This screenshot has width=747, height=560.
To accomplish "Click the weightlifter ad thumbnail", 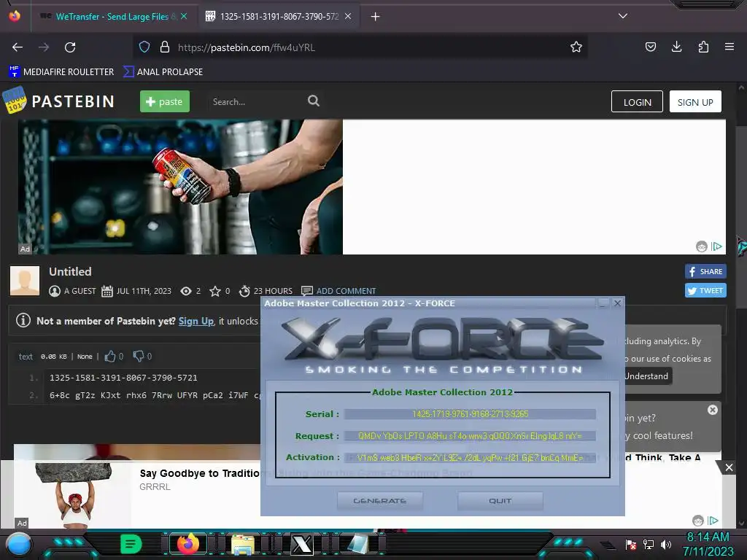I will click(74, 496).
